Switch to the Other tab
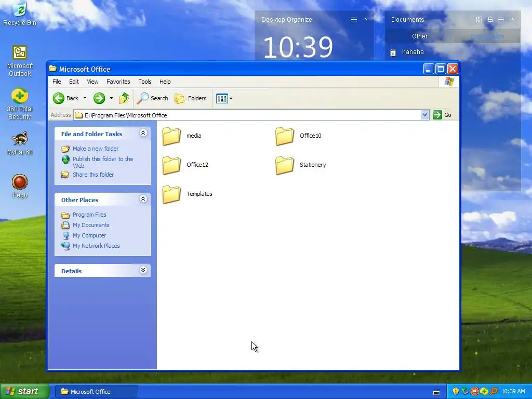Screen dimensions: 532x399 coord(420,36)
